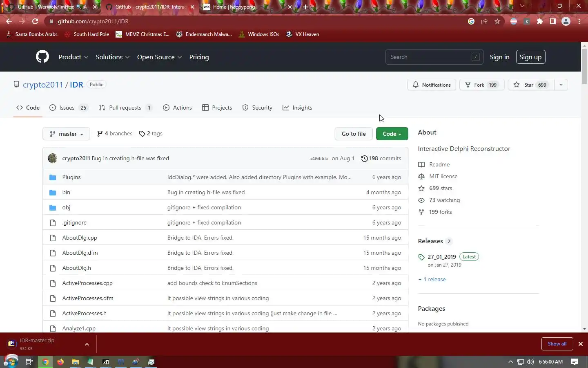Open the Windows Start button
588x368 pixels.
tap(11, 361)
